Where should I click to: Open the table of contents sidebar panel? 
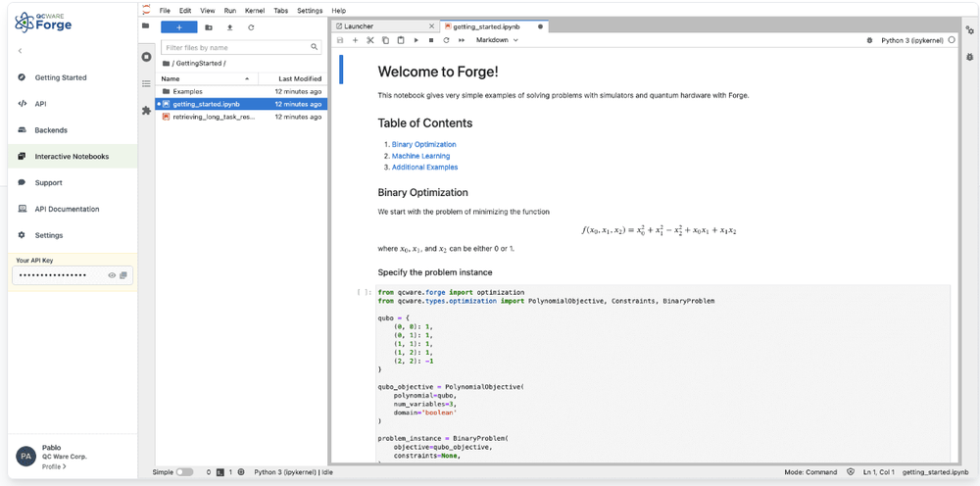tap(146, 83)
